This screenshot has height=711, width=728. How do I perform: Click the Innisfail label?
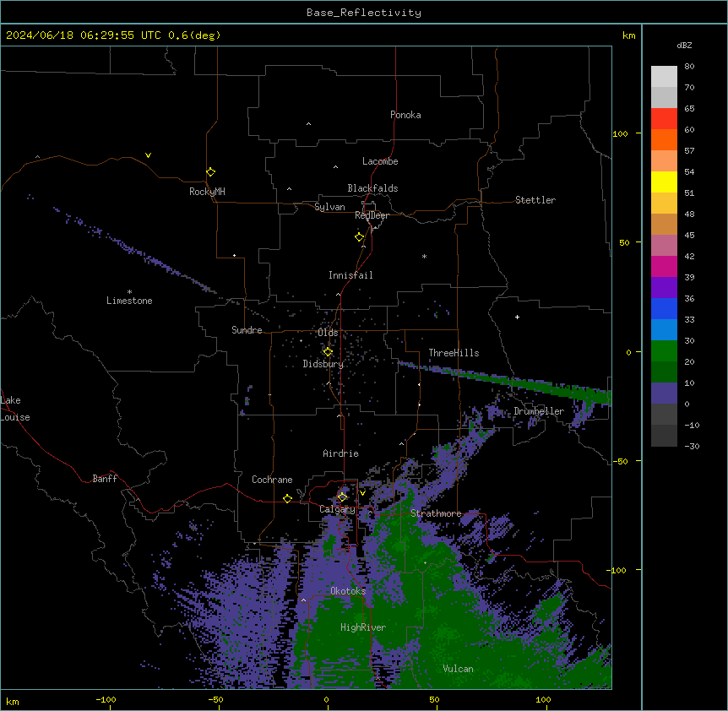point(350,275)
